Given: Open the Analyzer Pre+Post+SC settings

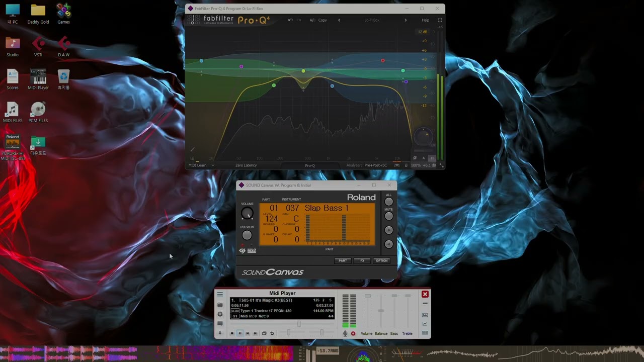Looking at the screenshot, I should (x=376, y=165).
